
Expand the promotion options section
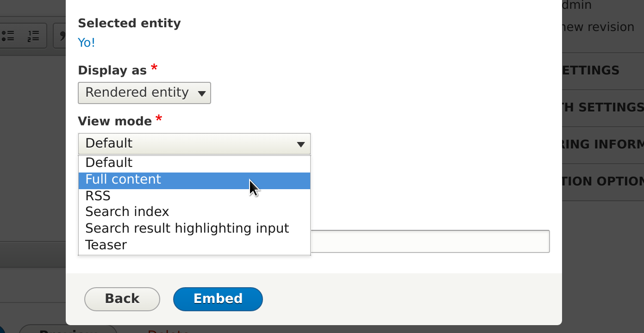[x=603, y=182]
